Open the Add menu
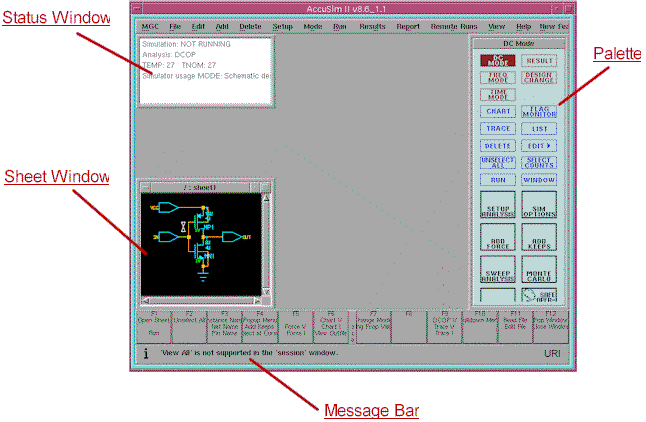The height and width of the screenshot is (422, 646). tap(222, 26)
